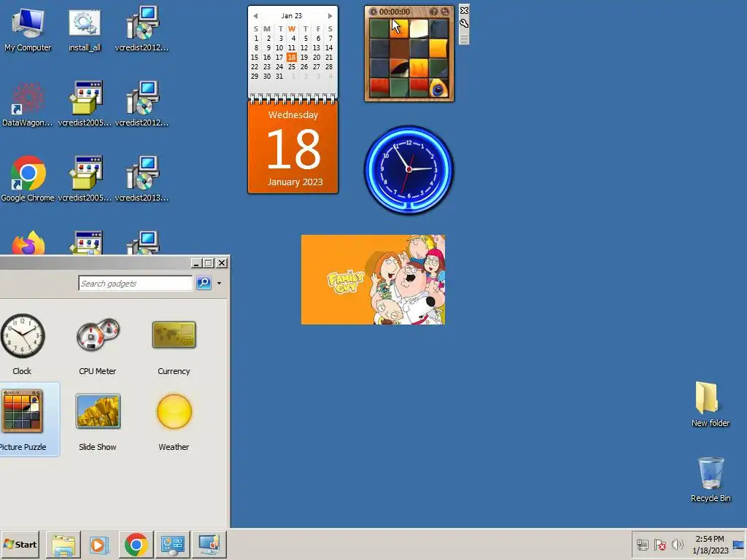Click the show desktop tray button

click(738, 544)
